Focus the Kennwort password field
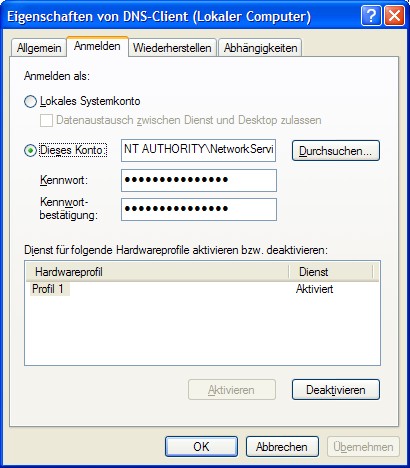The image size is (410, 468). tap(199, 180)
